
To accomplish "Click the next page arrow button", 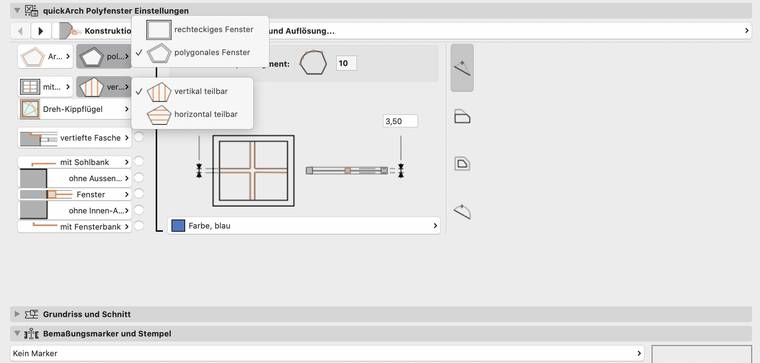I will (41, 31).
